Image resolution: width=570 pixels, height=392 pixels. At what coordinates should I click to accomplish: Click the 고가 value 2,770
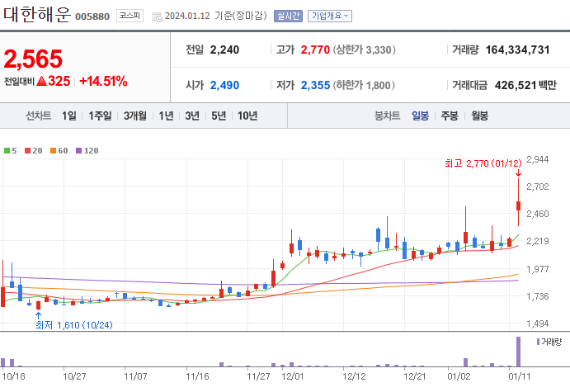tap(315, 50)
